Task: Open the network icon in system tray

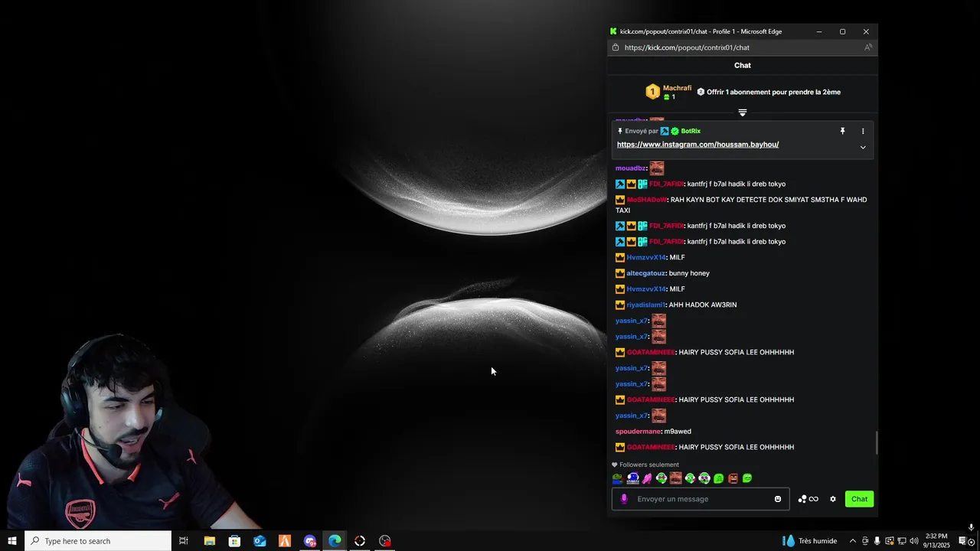Action: coord(901,541)
